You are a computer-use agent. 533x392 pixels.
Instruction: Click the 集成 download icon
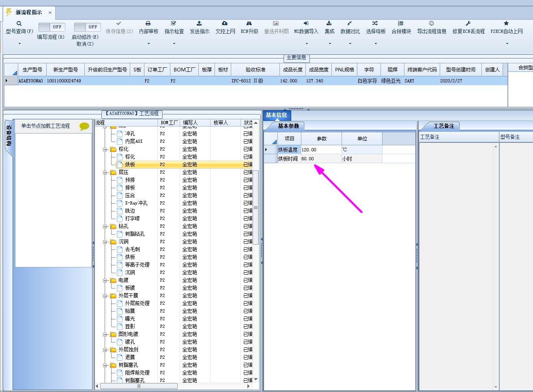click(x=329, y=24)
